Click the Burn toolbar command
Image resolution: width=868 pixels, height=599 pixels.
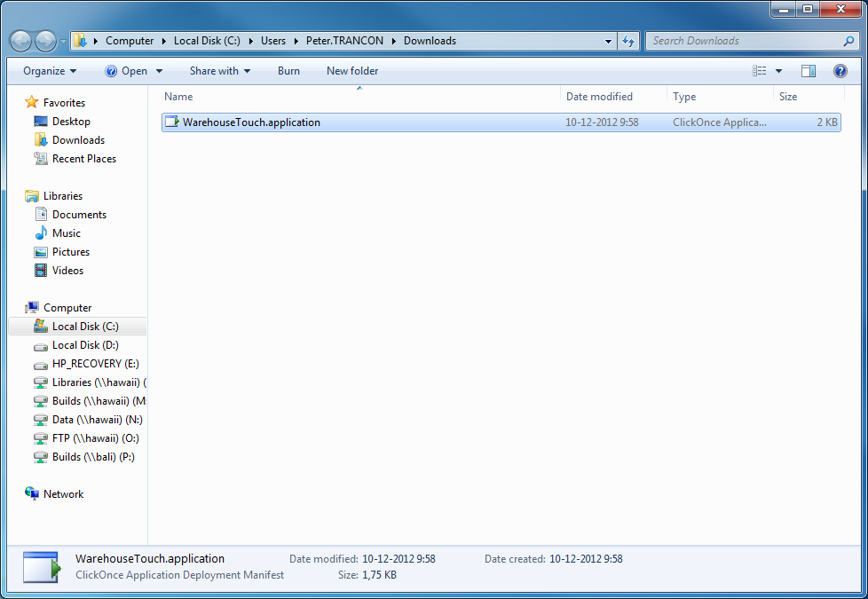(x=288, y=71)
